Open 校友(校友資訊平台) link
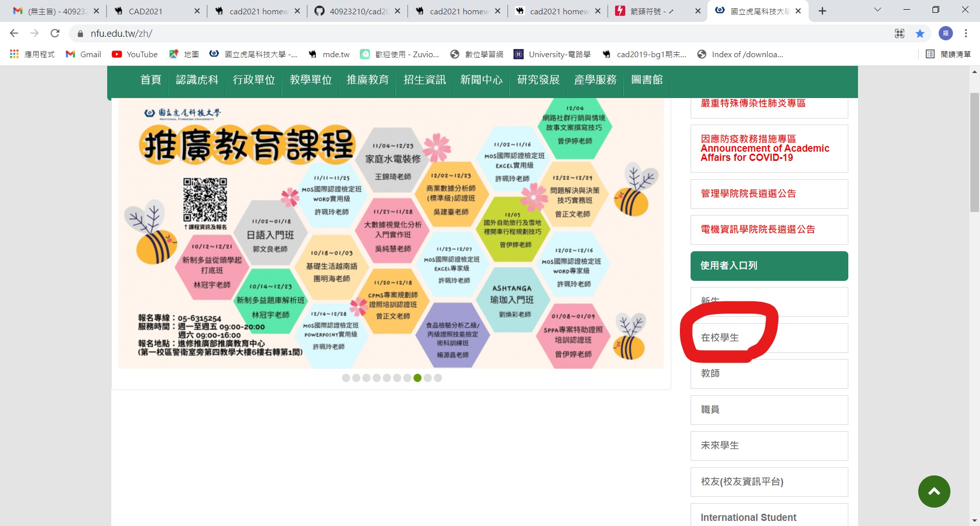The height and width of the screenshot is (526, 980). point(769,482)
